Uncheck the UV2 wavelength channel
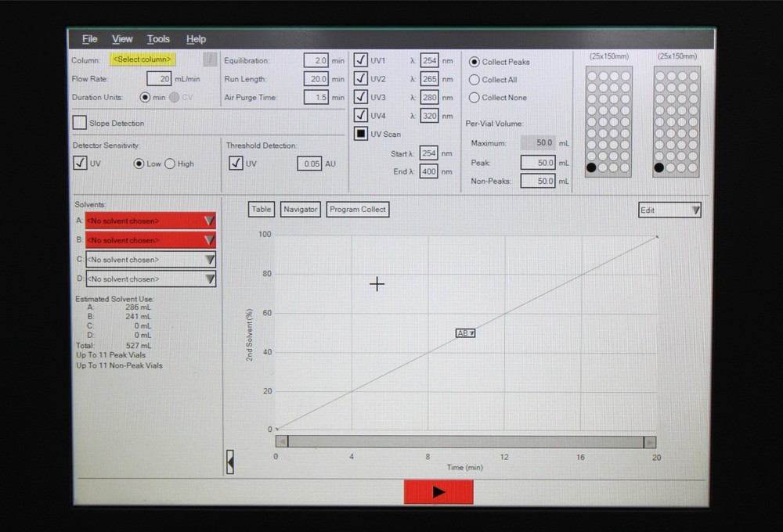 (360, 78)
